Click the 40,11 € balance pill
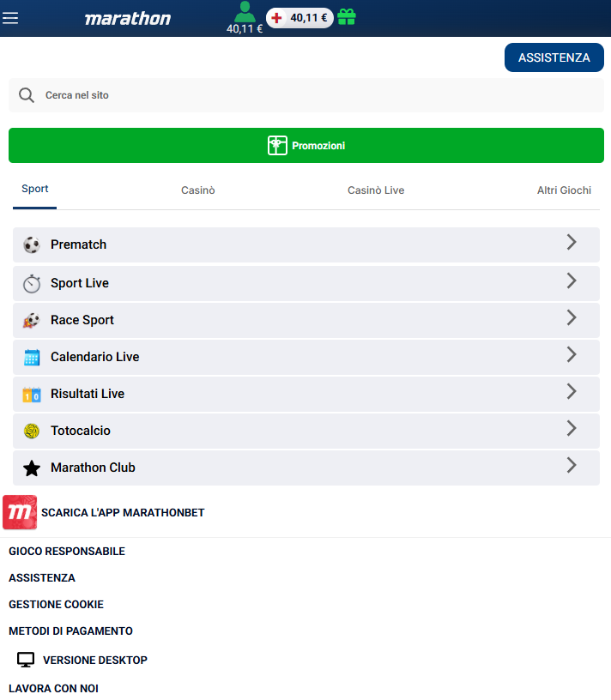This screenshot has height=700, width=611. (299, 18)
